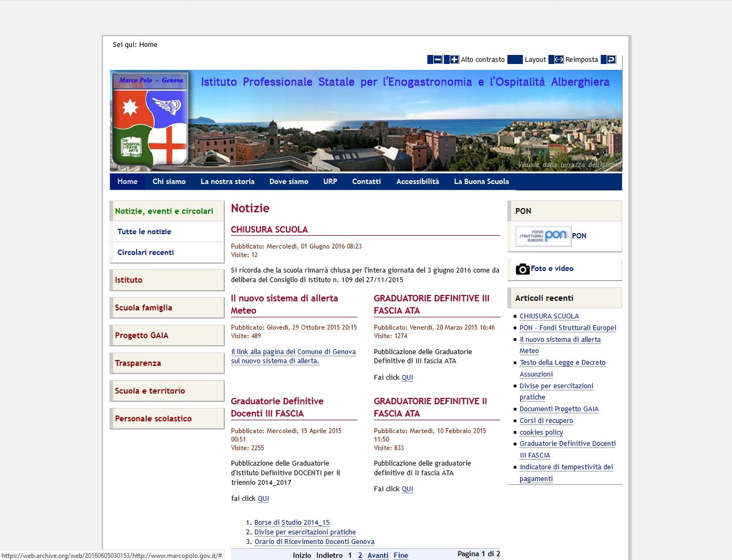Open Il nuovo sistema di allerta Meteo heading
Image resolution: width=732 pixels, height=560 pixels.
click(284, 304)
